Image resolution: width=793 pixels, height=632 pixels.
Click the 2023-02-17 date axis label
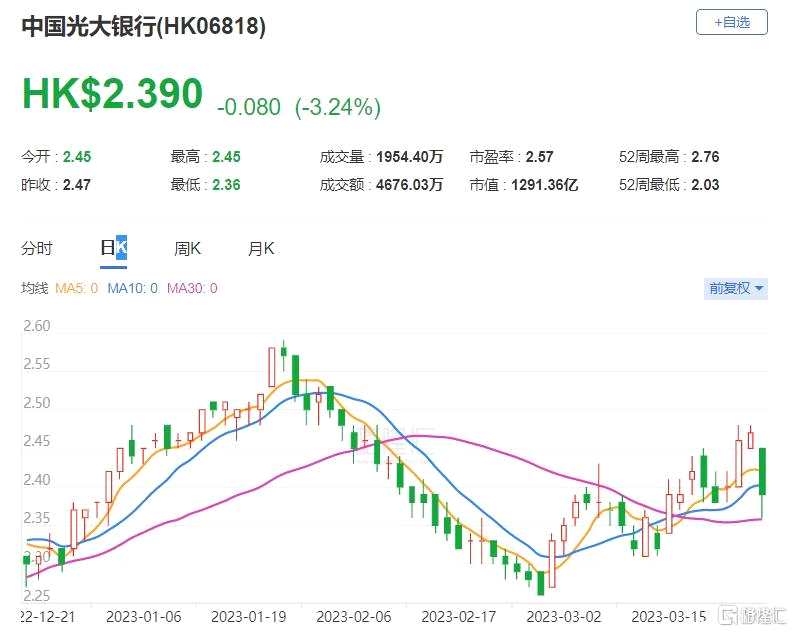pyautogui.click(x=459, y=617)
